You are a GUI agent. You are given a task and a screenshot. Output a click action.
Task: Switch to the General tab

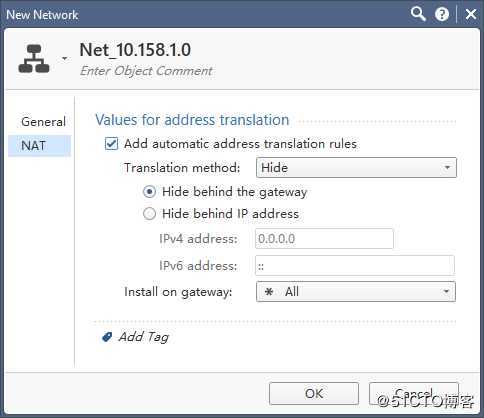pos(43,122)
